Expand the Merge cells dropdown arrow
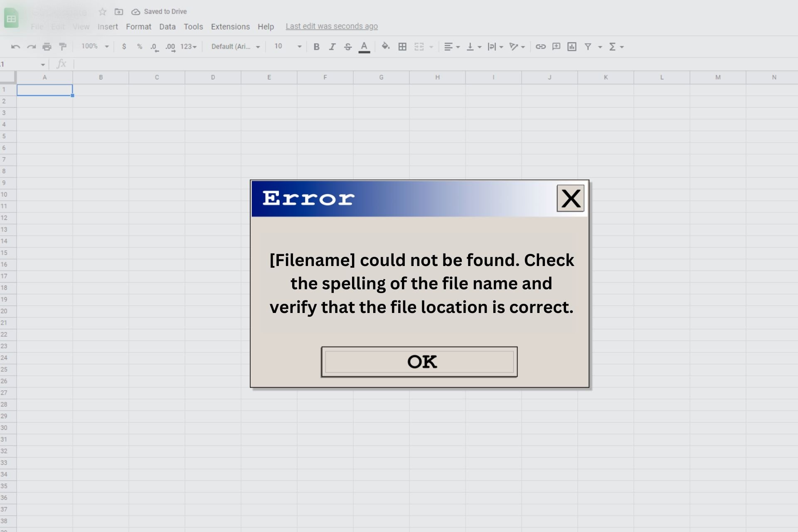Viewport: 798px width, 532px height. 431,47
